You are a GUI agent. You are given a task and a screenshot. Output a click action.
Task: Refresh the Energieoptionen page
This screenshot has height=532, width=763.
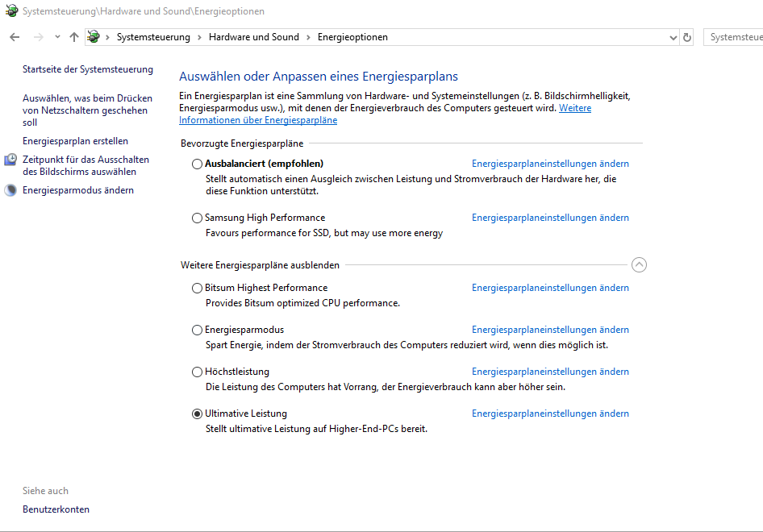(687, 37)
